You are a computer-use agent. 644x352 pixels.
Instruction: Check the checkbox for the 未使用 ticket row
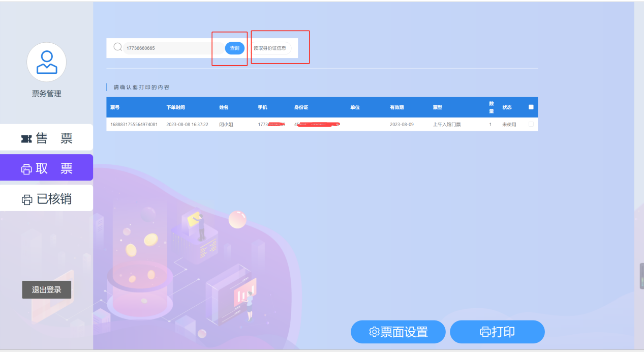pyautogui.click(x=531, y=124)
